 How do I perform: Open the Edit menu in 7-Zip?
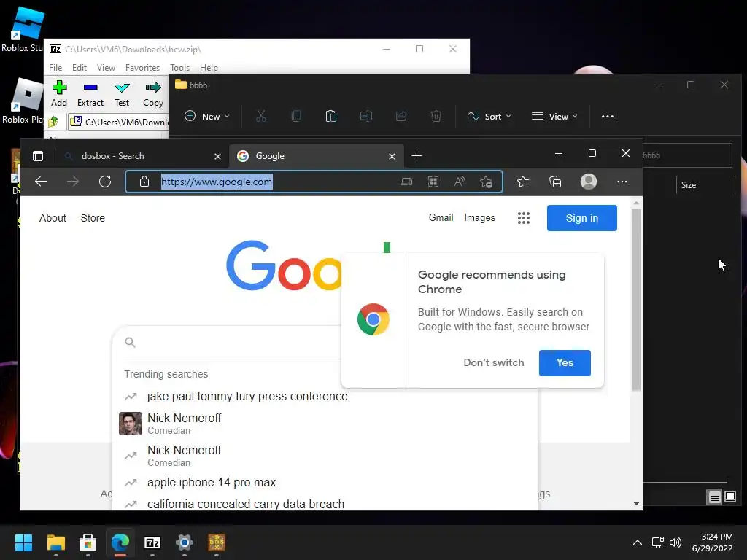79,68
